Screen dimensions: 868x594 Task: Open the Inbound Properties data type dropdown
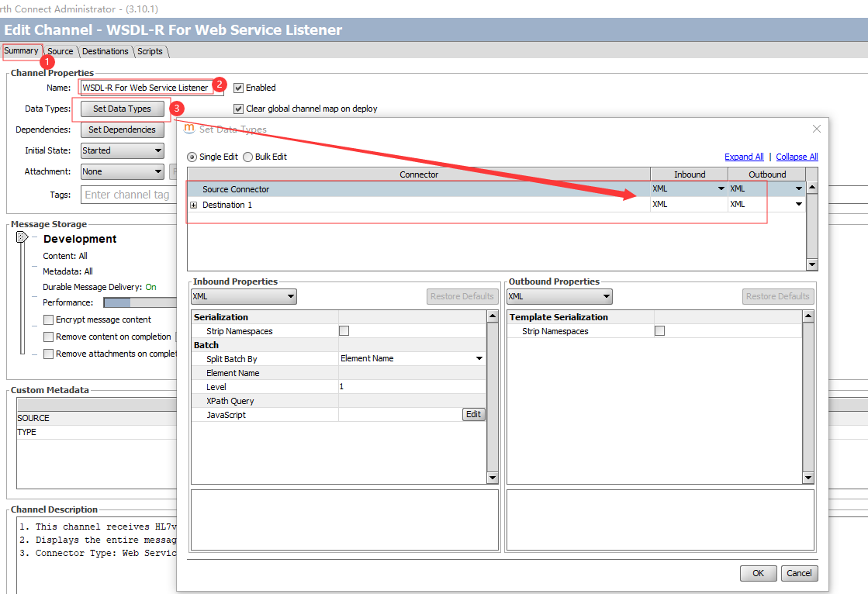(x=244, y=297)
